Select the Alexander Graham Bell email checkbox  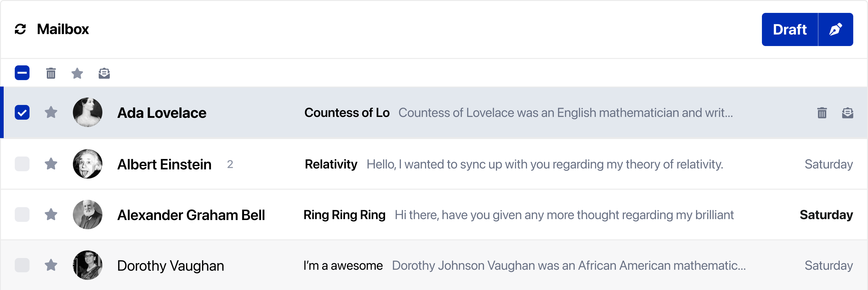22,215
